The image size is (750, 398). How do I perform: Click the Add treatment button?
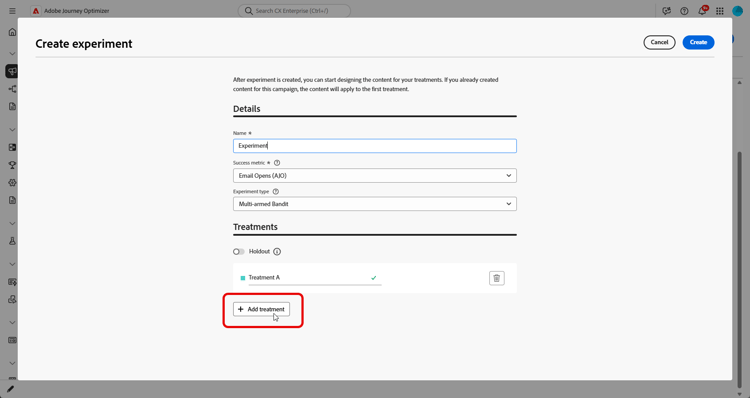click(261, 309)
